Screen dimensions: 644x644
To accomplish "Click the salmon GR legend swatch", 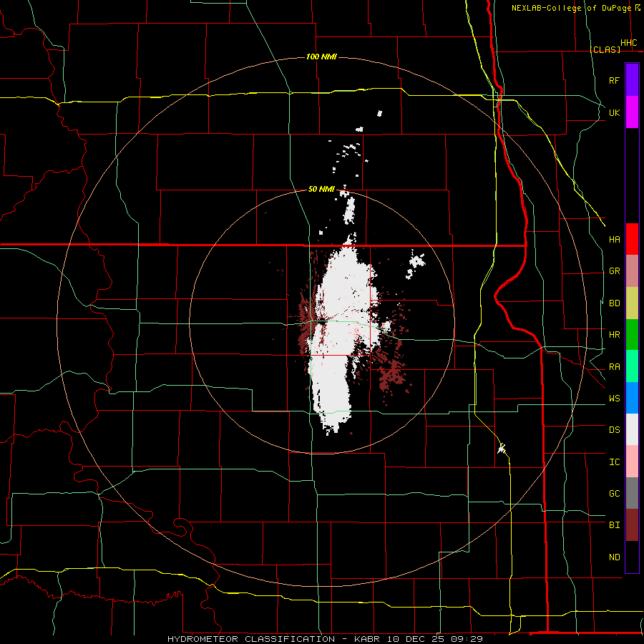I will coord(632,271).
